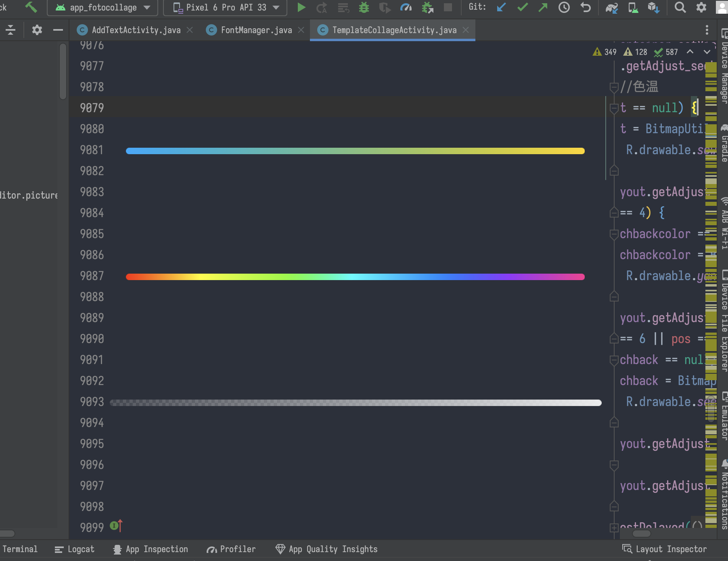The width and height of the screenshot is (728, 561).
Task: Open Git history clock icon
Action: 564,7
